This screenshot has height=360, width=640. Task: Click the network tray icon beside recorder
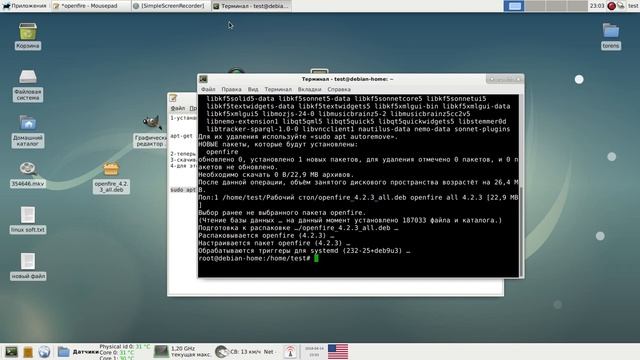click(x=621, y=6)
